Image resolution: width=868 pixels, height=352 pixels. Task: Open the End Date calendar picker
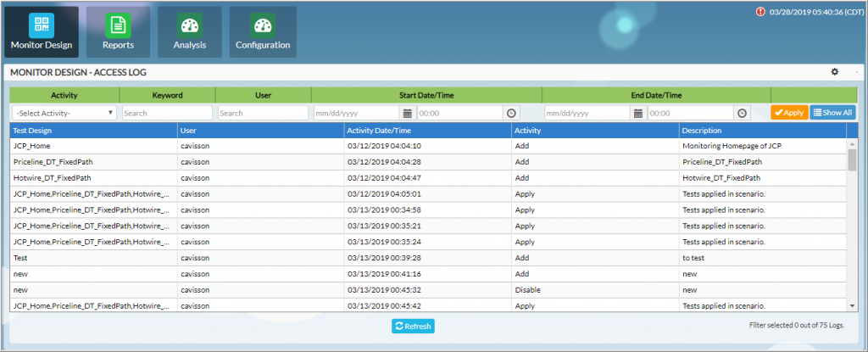click(637, 113)
